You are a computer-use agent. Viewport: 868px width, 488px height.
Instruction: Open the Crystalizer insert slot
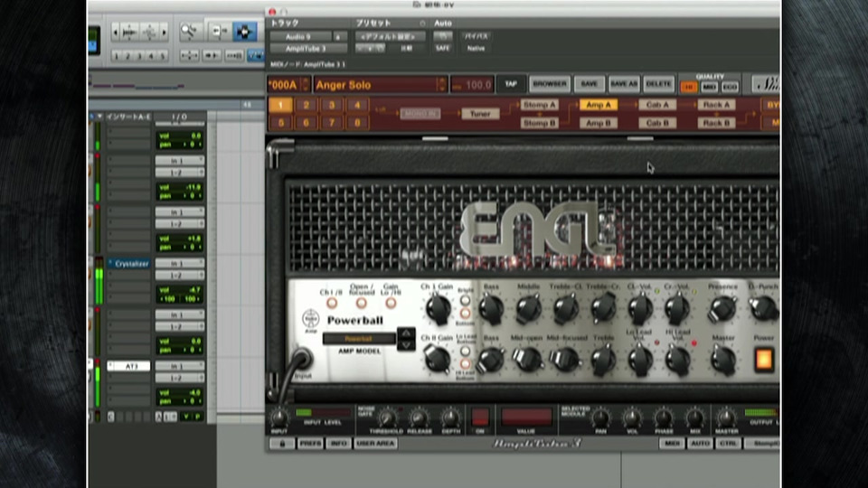coord(128,264)
